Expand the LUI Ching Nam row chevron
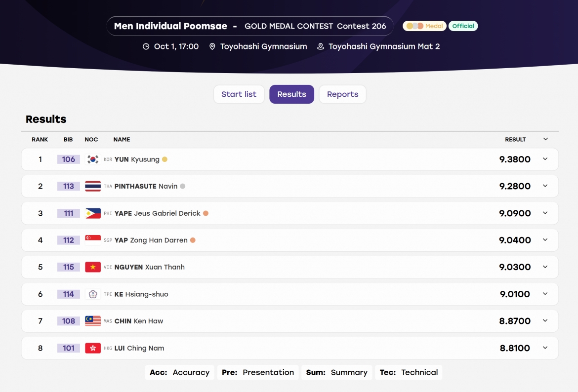Screen dimensions: 578x392 [x=545, y=348]
